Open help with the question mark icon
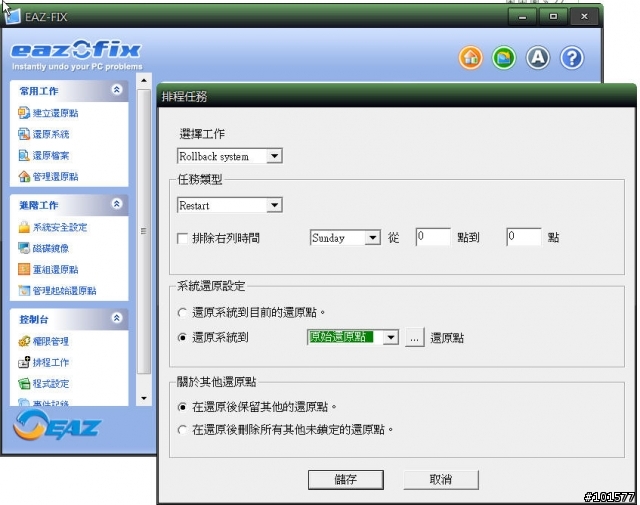 tap(572, 58)
